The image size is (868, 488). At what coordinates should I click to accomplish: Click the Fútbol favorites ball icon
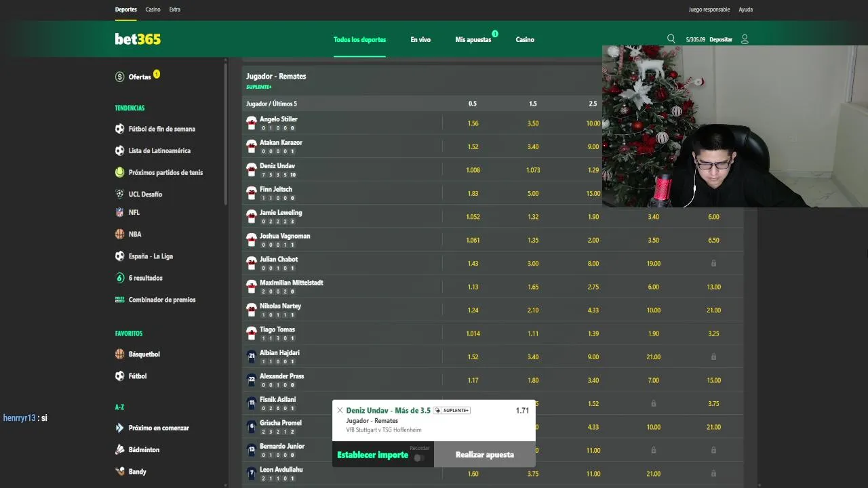120,375
